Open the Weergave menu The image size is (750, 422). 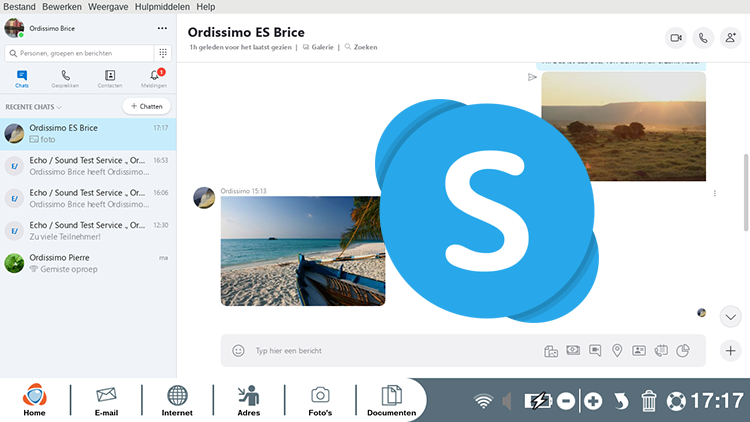click(x=108, y=7)
